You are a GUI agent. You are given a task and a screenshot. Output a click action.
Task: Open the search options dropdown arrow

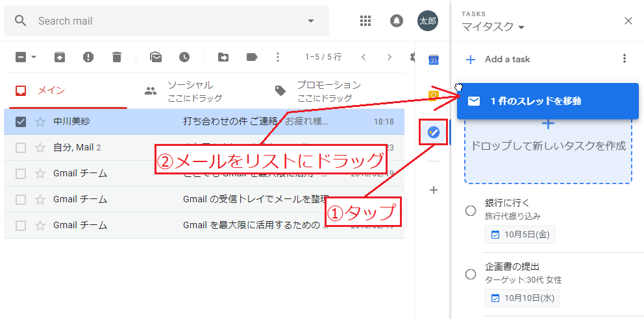pyautogui.click(x=311, y=21)
